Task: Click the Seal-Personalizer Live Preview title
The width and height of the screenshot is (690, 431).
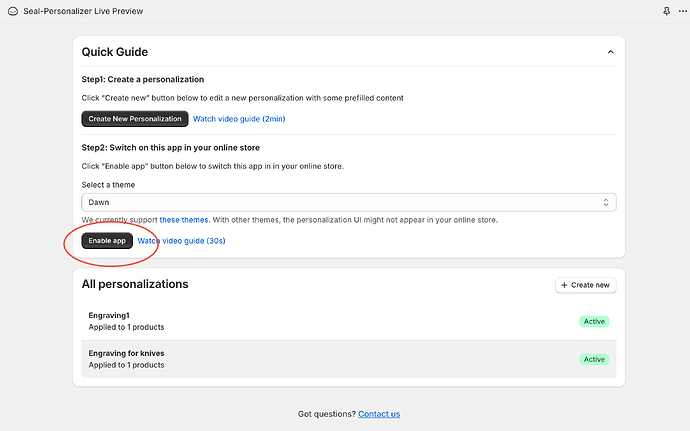Action: pyautogui.click(x=83, y=11)
